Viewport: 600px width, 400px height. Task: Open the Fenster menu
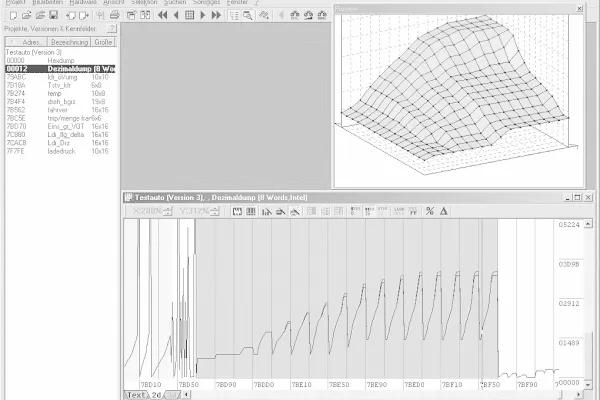(x=237, y=2)
